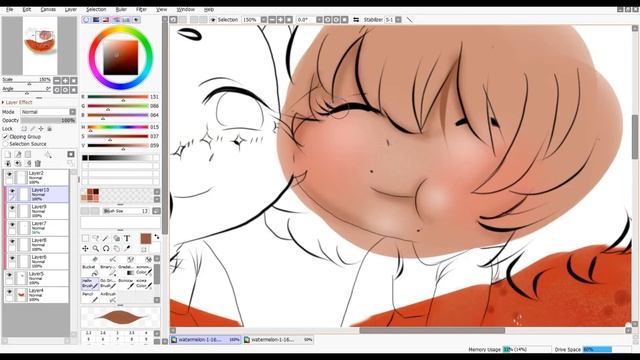Open the Canvas menu

pyautogui.click(x=48, y=9)
